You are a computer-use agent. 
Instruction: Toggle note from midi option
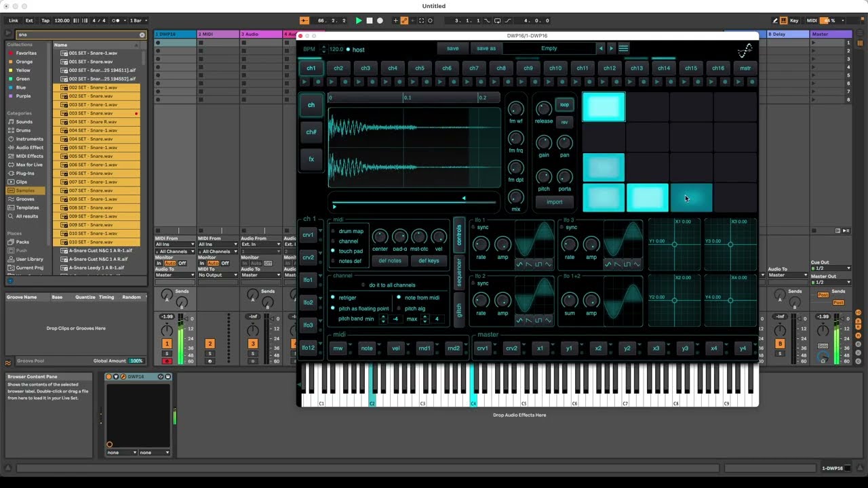[398, 298]
